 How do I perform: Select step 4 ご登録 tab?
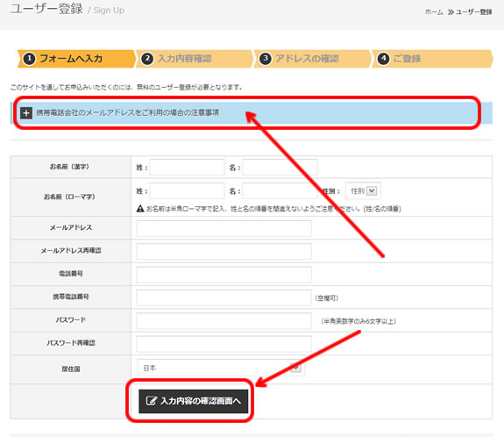(432, 59)
